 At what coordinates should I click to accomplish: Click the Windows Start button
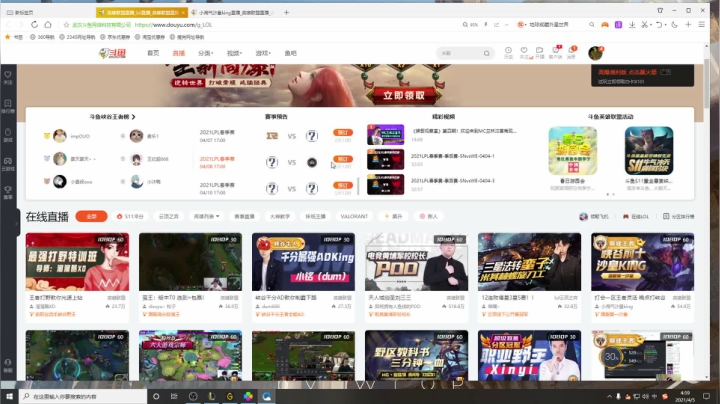tap(9, 396)
